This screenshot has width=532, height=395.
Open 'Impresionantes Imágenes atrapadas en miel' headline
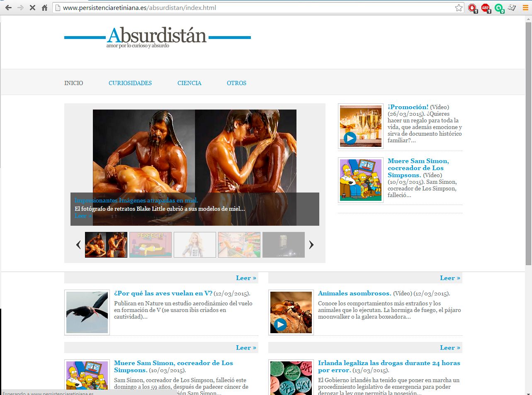click(x=136, y=201)
